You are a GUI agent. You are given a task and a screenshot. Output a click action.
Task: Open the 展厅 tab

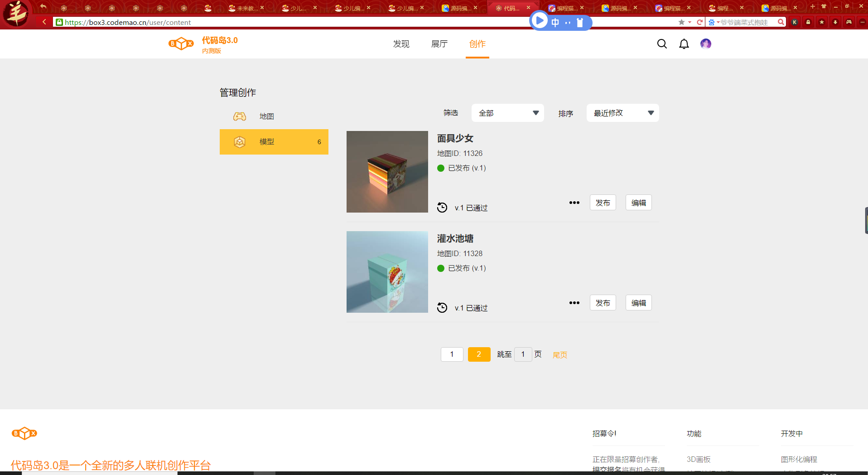(x=439, y=44)
